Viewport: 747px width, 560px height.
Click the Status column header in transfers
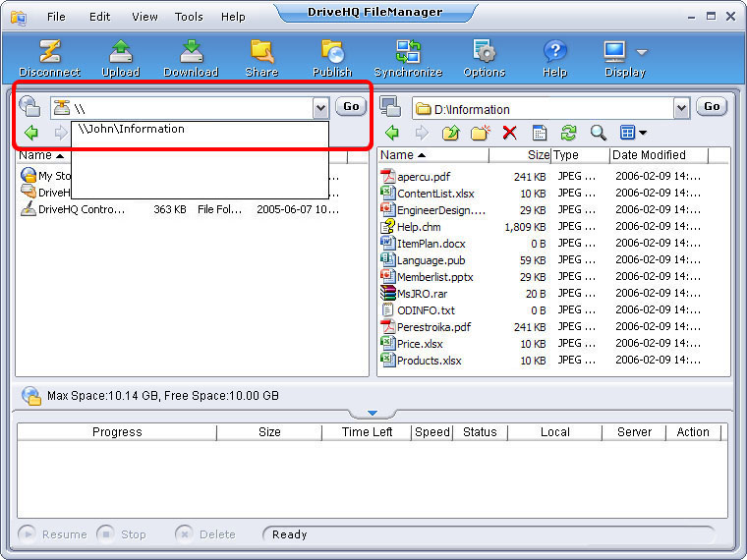pos(480,432)
